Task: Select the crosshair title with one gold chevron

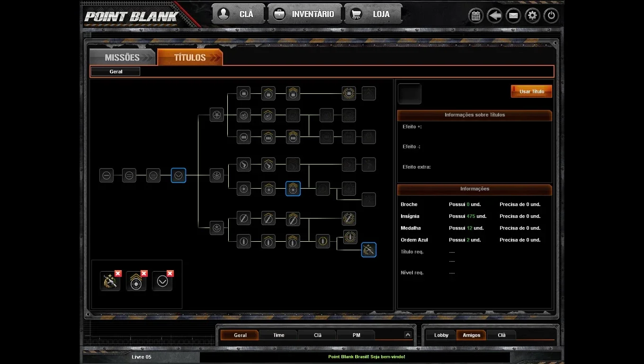Action: [268, 189]
